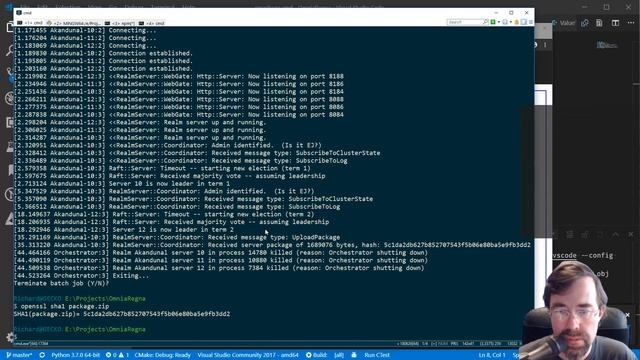
Task: Click the search magnifier in ConEmu toolbar
Action: (485, 22)
